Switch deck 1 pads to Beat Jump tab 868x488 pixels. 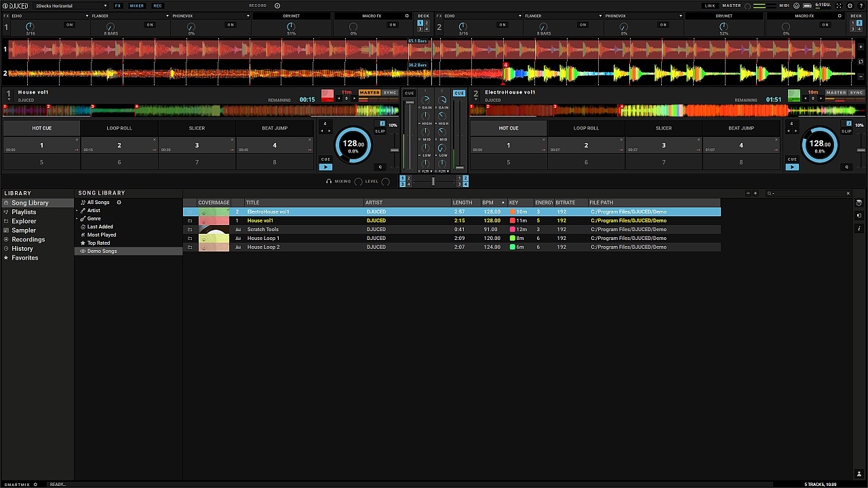tap(275, 128)
